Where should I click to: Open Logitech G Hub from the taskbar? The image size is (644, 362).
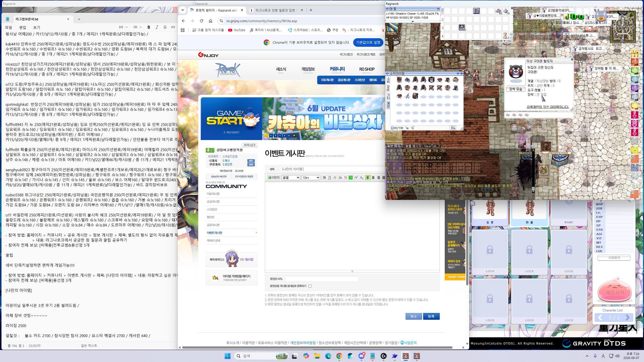tap(384, 356)
